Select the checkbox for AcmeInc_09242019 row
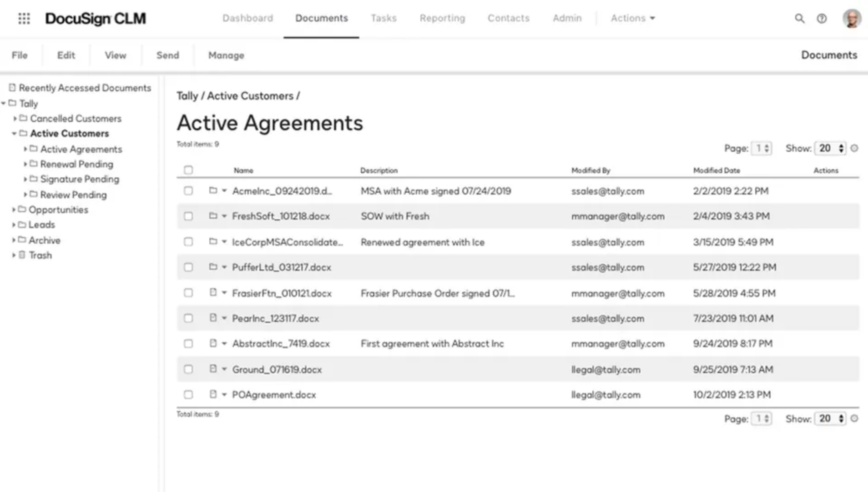The height and width of the screenshot is (492, 868). click(x=188, y=191)
